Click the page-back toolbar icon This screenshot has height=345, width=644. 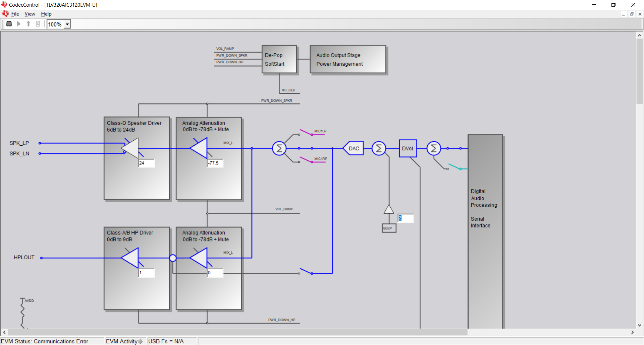pyautogui.click(x=38, y=24)
